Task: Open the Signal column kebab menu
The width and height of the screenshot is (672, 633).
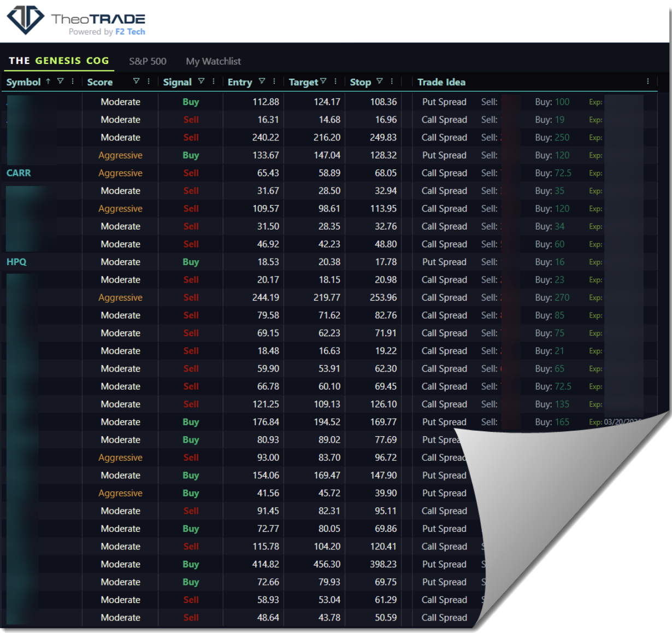Action: [214, 81]
